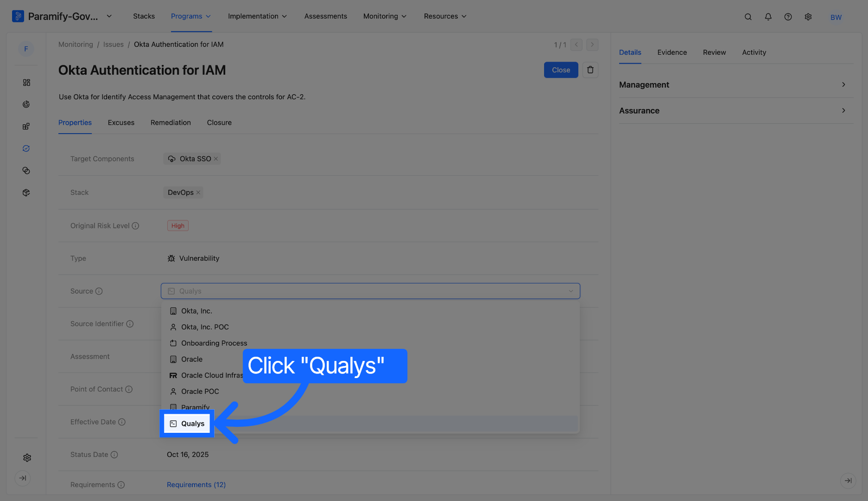Click the Point of Contact info icon

[x=129, y=389]
